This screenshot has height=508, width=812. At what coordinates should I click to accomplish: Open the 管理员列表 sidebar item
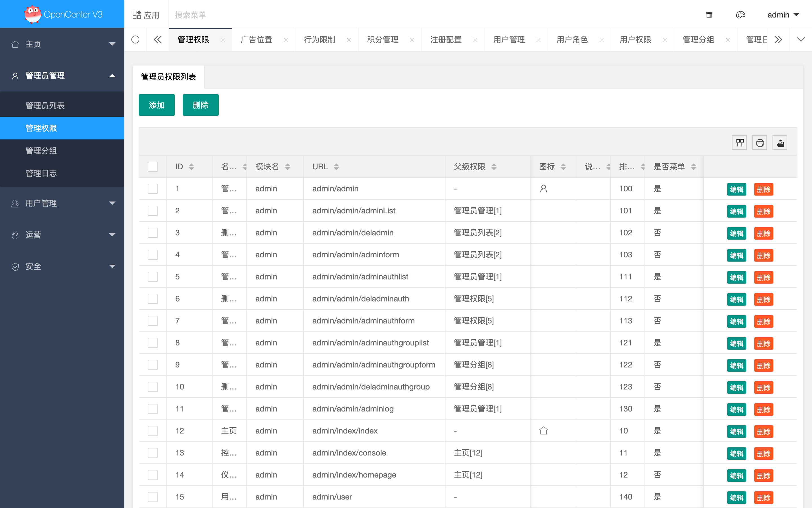(x=62, y=106)
